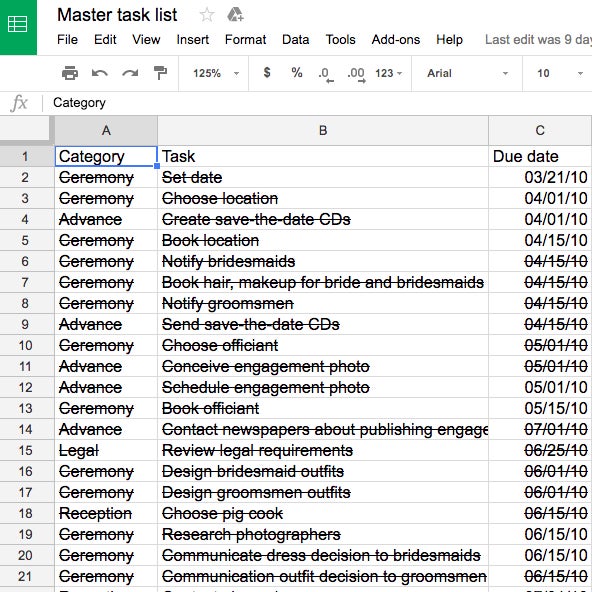This screenshot has width=592, height=592.
Task: Click the Contact newspapers cell
Action: pos(323,429)
